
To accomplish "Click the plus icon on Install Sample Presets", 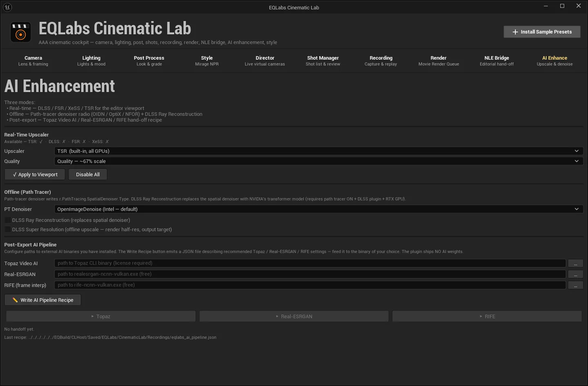I will click(x=515, y=32).
